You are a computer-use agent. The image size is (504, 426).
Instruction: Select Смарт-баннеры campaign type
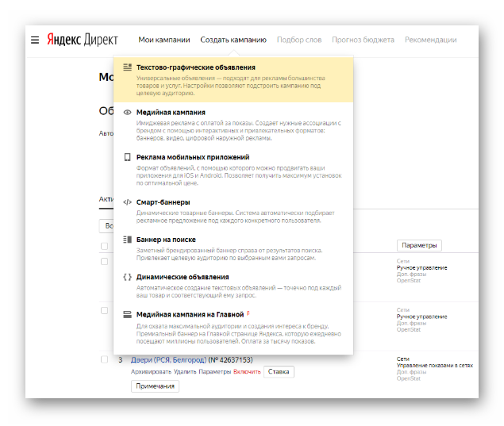[x=233, y=211]
